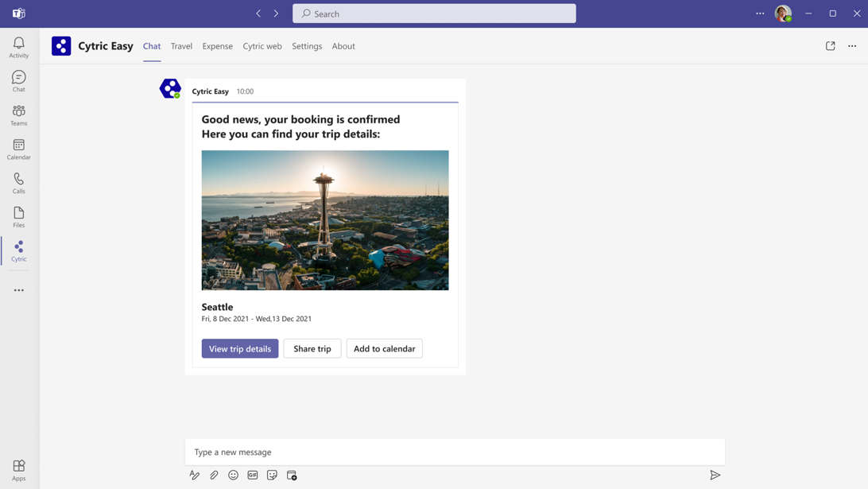The width and height of the screenshot is (868, 489).
Task: Click Add to calendar button
Action: (384, 348)
